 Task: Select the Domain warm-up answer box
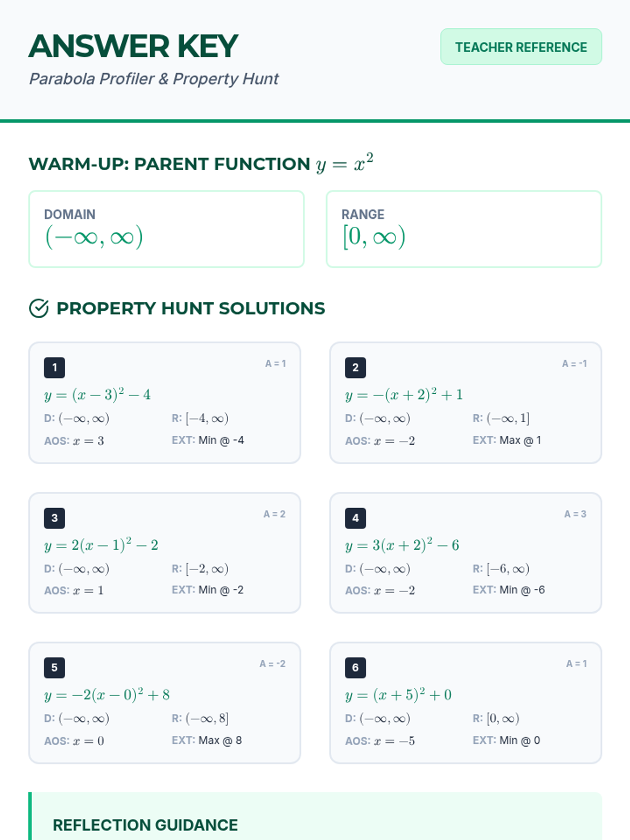166,229
